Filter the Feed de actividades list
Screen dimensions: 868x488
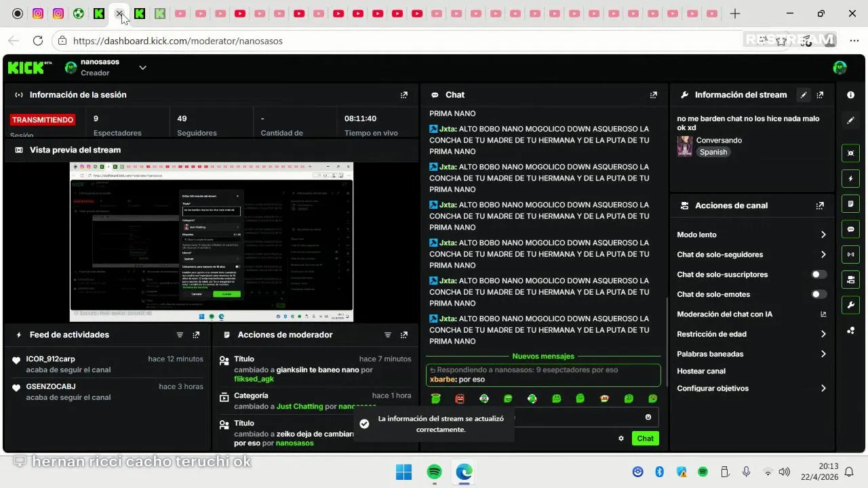(x=180, y=335)
